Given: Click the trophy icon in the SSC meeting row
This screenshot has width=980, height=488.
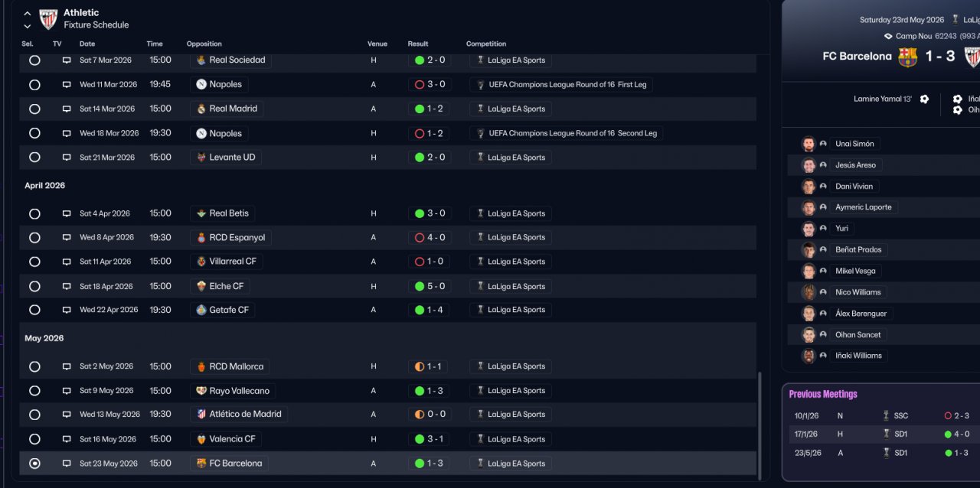Looking at the screenshot, I should click(x=886, y=415).
